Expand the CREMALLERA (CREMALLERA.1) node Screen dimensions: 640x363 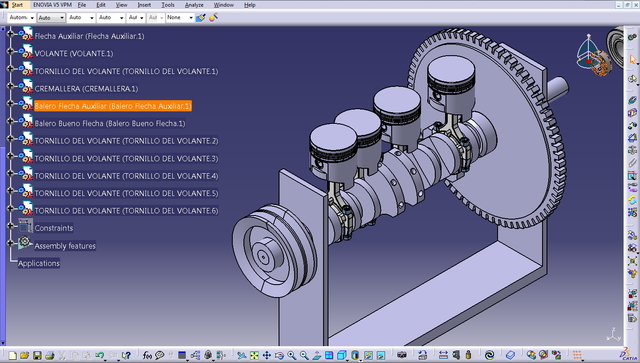tap(11, 86)
